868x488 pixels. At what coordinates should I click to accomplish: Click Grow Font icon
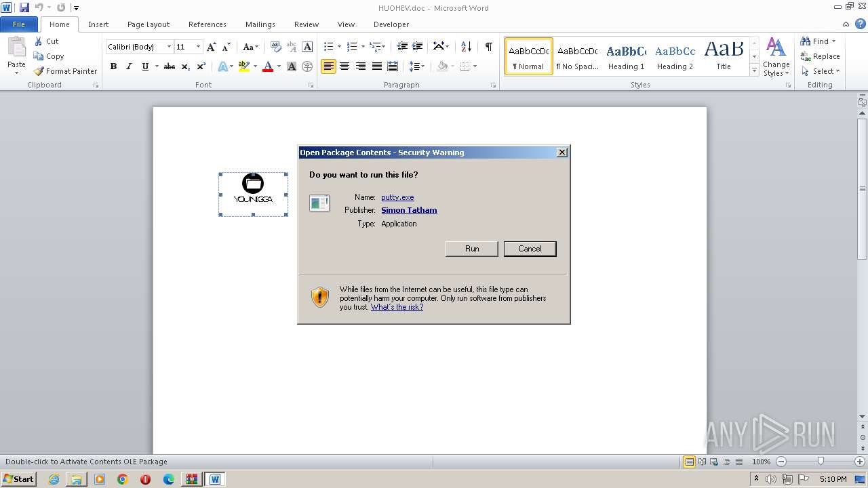click(212, 47)
